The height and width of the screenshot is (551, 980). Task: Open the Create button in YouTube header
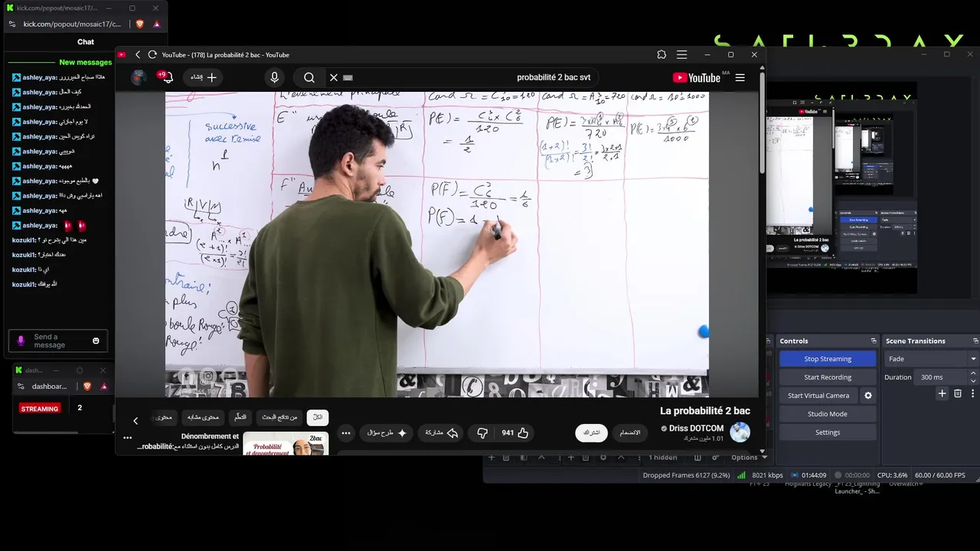(203, 77)
